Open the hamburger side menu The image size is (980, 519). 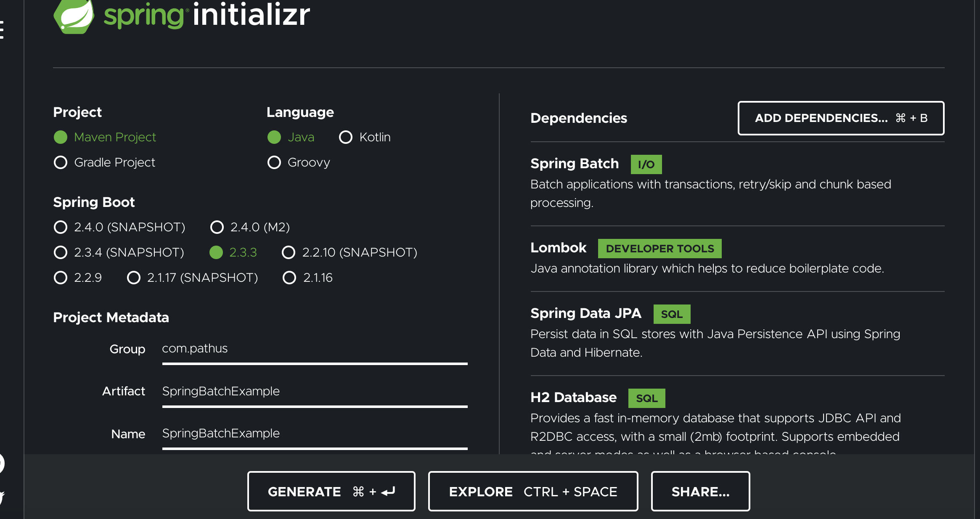2,29
